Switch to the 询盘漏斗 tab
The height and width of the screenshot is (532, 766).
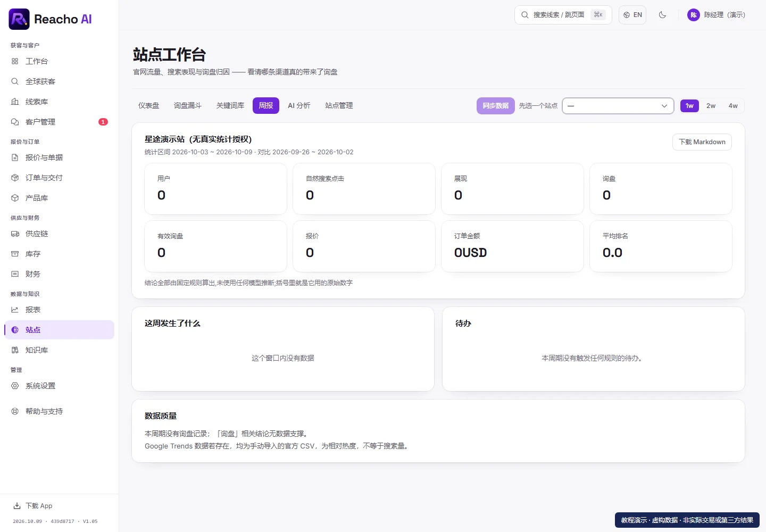point(188,106)
